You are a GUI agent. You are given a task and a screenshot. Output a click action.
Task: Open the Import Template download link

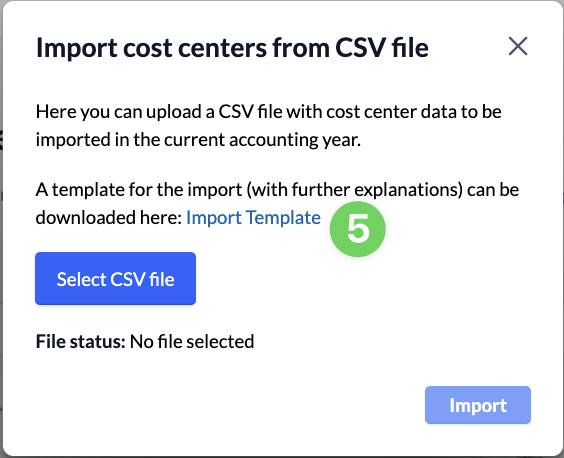pyautogui.click(x=253, y=218)
